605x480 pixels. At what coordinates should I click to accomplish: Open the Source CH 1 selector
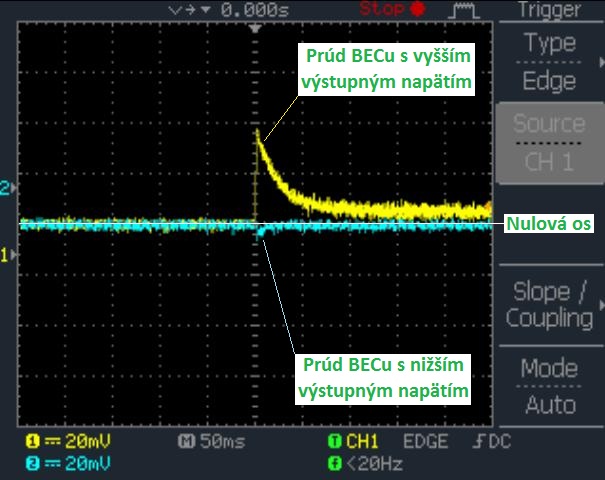(550, 143)
